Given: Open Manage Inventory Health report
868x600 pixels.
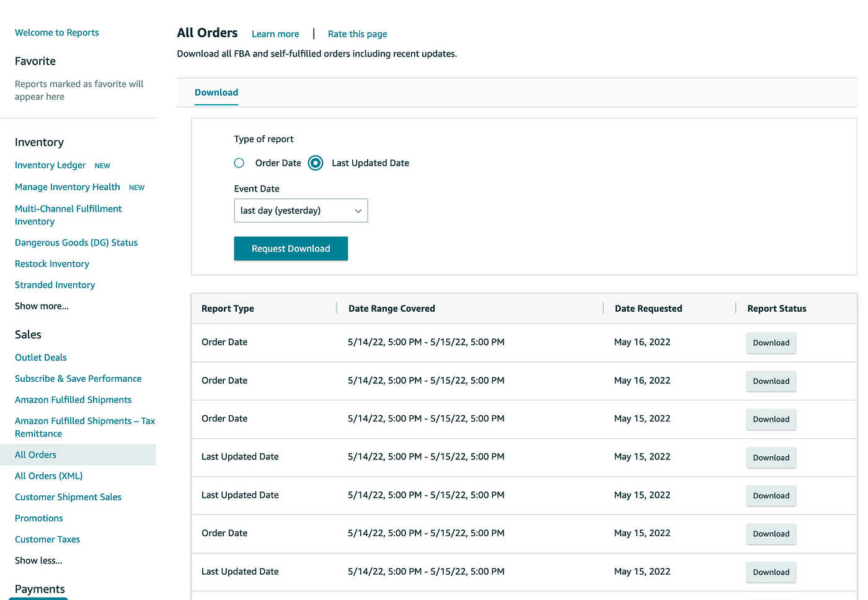Looking at the screenshot, I should pos(68,187).
